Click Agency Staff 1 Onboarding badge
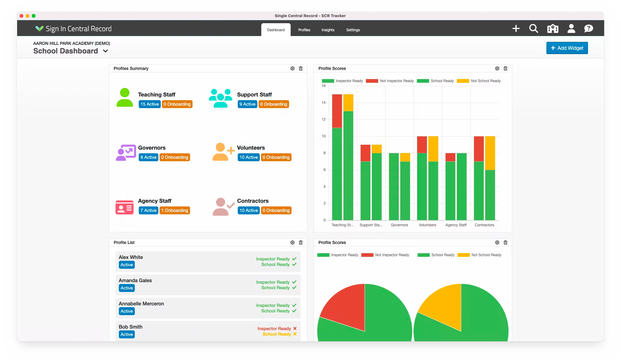Viewport: 621px width, 364px height. 175,210
